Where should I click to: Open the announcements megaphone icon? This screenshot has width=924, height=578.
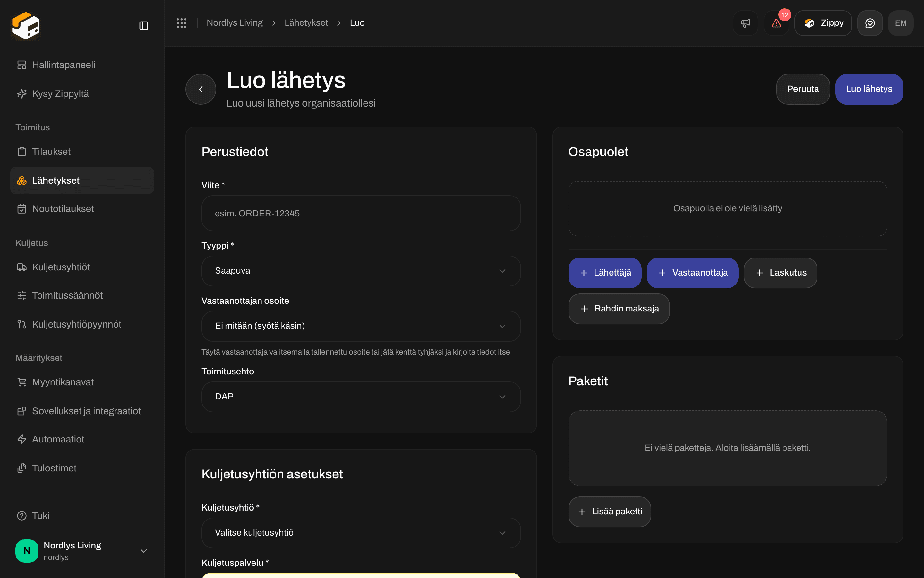(x=745, y=23)
